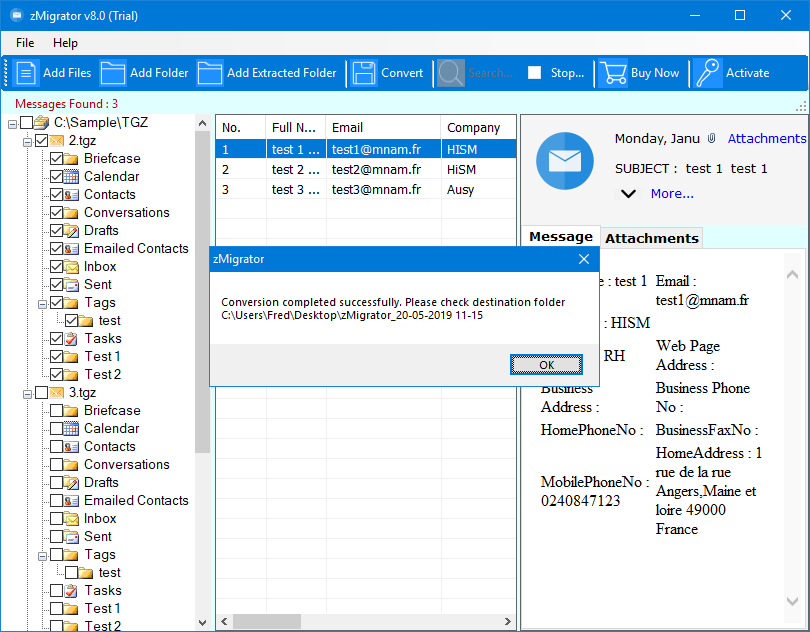
Task: Click the Activate key icon
Action: 707,73
